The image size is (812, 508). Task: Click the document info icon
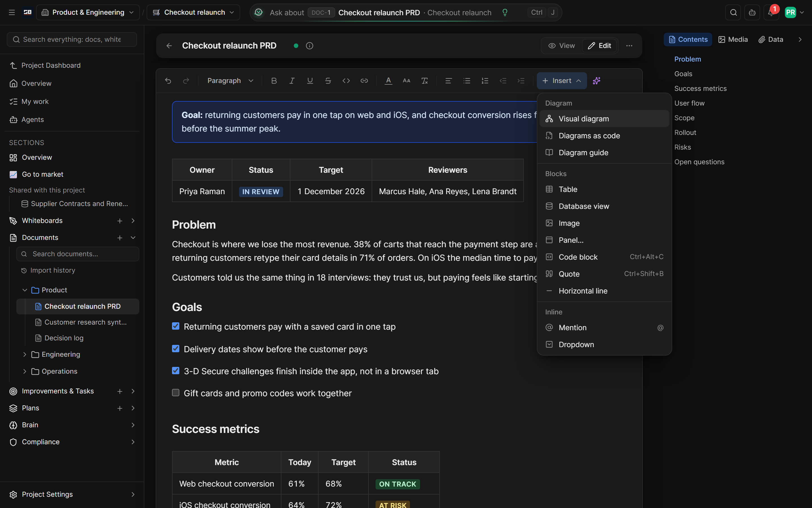309,46
